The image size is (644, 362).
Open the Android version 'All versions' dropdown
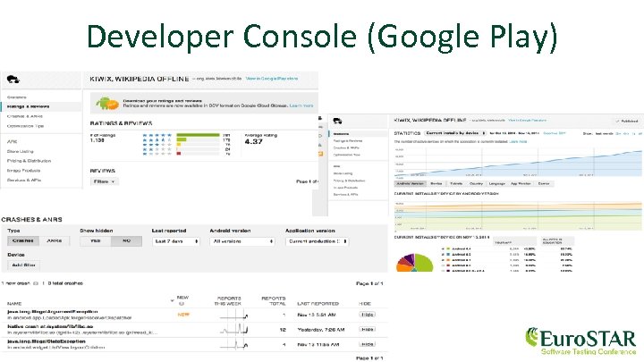click(242, 241)
